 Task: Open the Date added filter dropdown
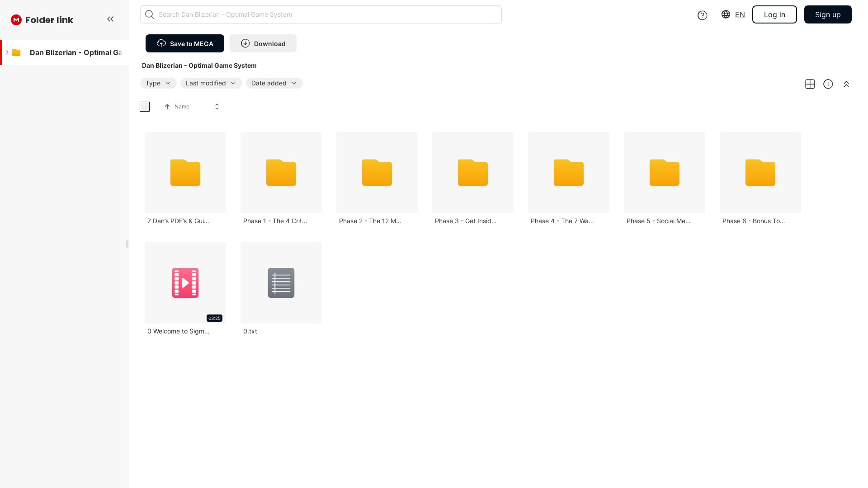point(274,83)
